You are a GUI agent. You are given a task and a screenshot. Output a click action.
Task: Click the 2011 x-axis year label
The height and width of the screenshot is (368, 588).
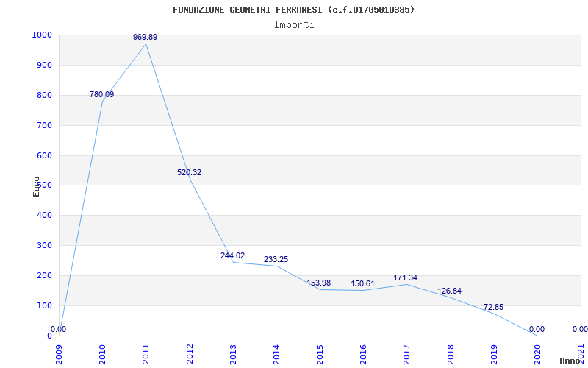coord(146,354)
